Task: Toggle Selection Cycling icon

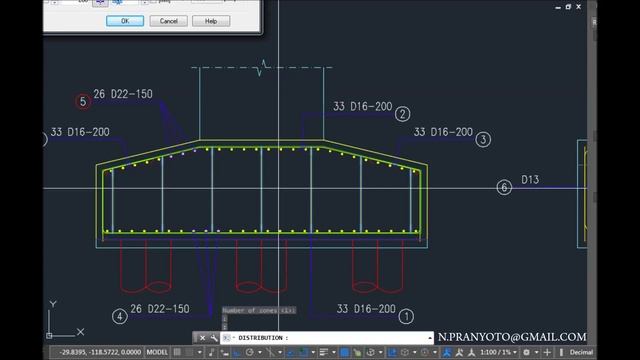Action: 357,352
